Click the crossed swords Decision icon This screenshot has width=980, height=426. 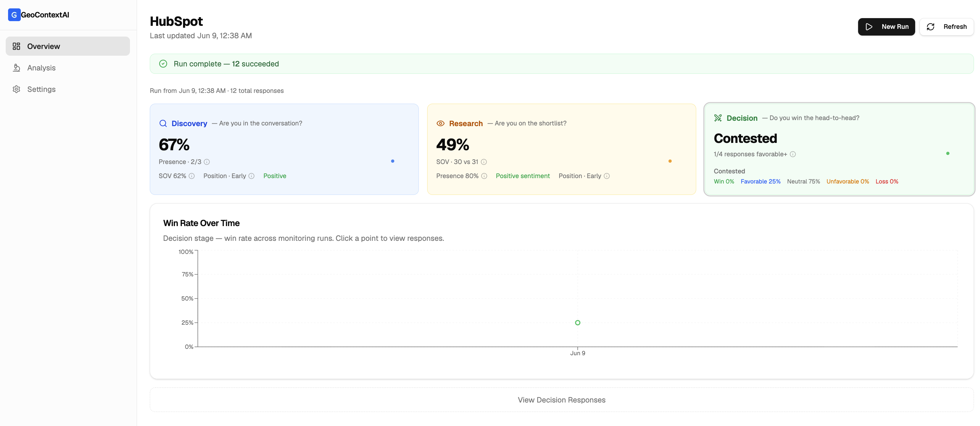click(718, 118)
